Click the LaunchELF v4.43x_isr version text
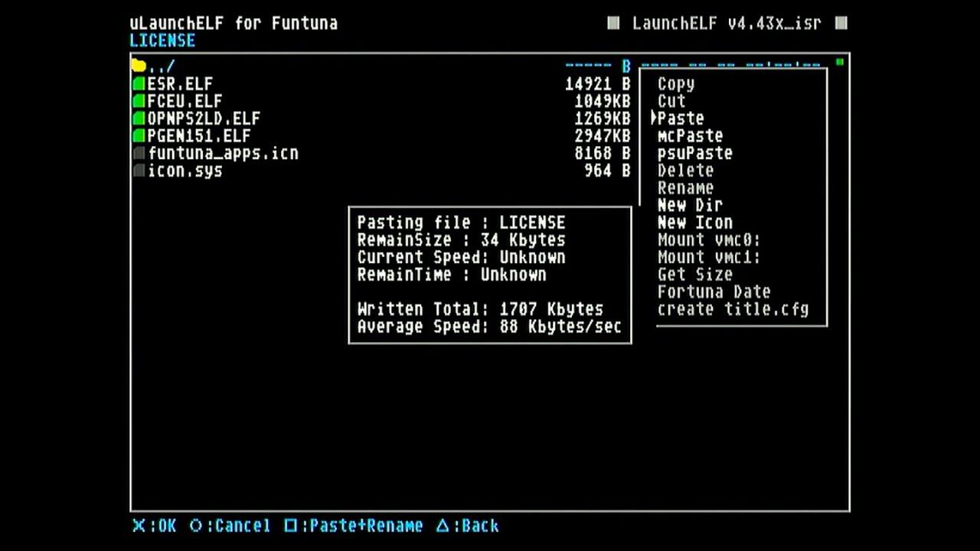This screenshot has height=551, width=980. pos(727,23)
